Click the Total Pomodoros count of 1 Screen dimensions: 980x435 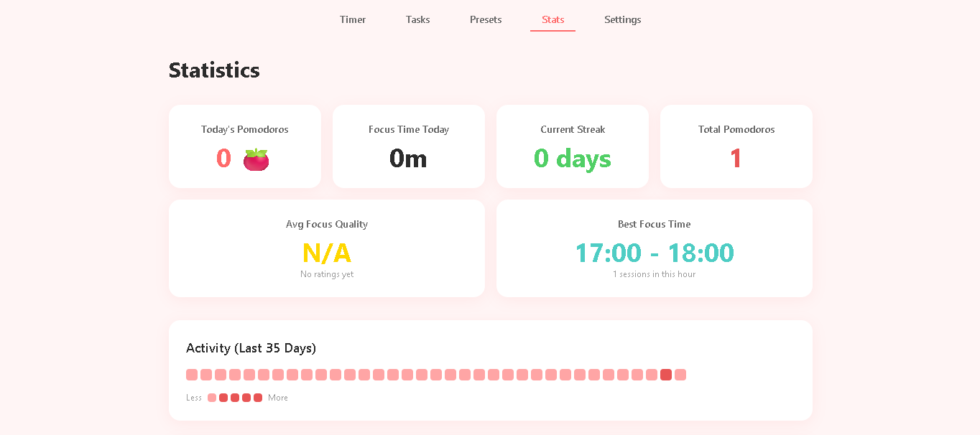(736, 159)
